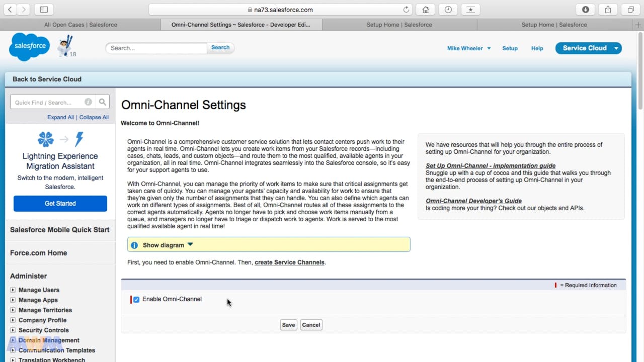The height and width of the screenshot is (362, 644).
Task: Expand the Manage Users tree node
Action: [x=13, y=290]
